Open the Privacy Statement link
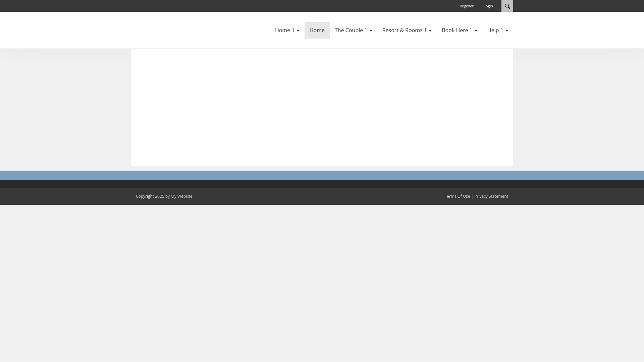 point(491,196)
